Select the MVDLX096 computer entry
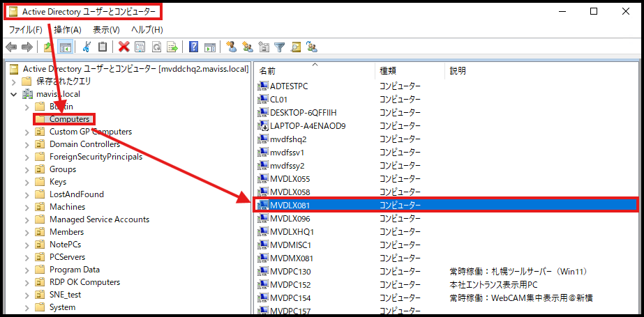This screenshot has height=317, width=644. click(x=290, y=219)
